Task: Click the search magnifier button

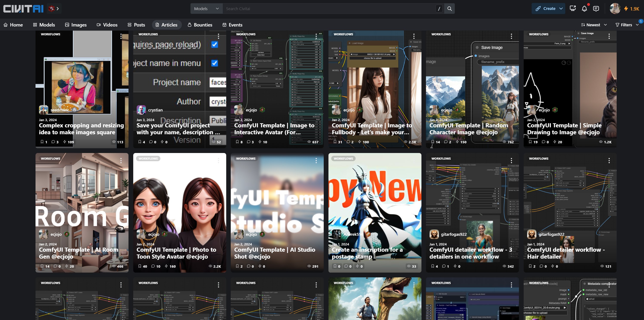Action: [449, 8]
